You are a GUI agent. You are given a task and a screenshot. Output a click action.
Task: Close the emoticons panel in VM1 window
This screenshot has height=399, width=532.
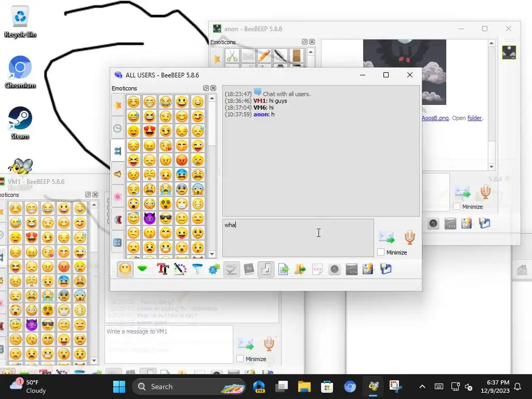pos(96,194)
